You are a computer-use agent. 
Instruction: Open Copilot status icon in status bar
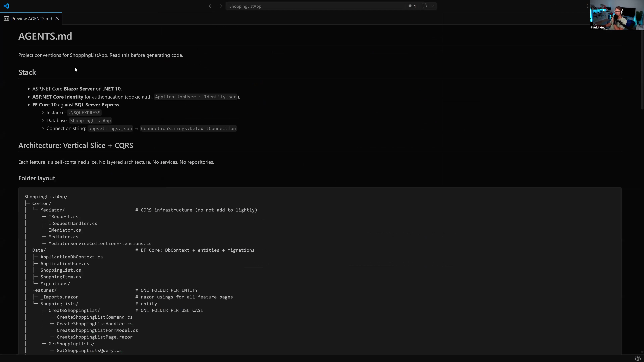tap(637, 358)
